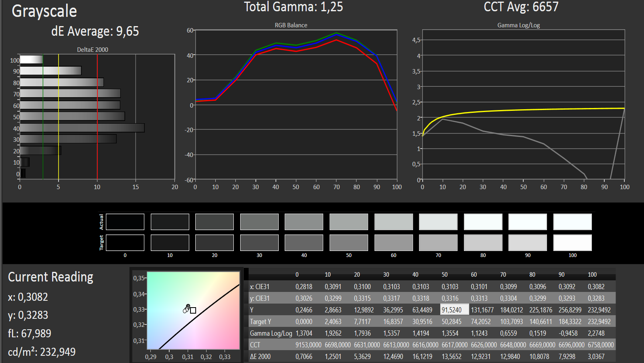Screen dimensions: 644x363
Task: Select the Target swatch at 30 percent
Action: pos(259,243)
